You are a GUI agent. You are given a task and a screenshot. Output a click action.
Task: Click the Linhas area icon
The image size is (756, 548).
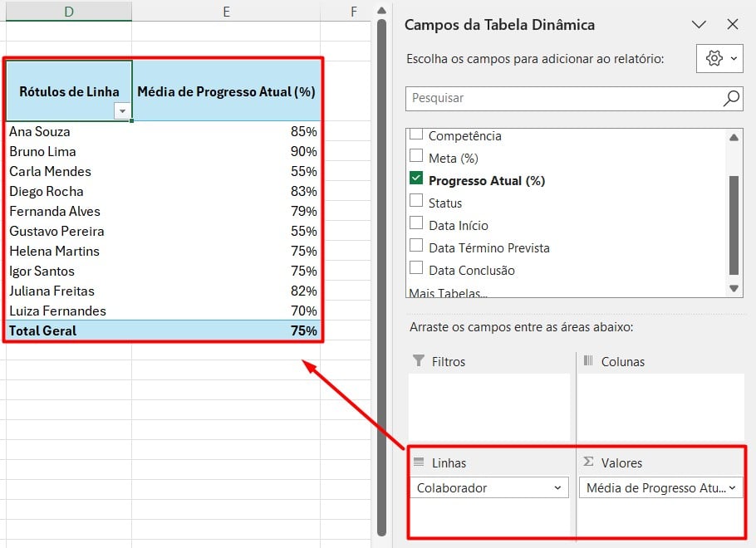tap(419, 462)
